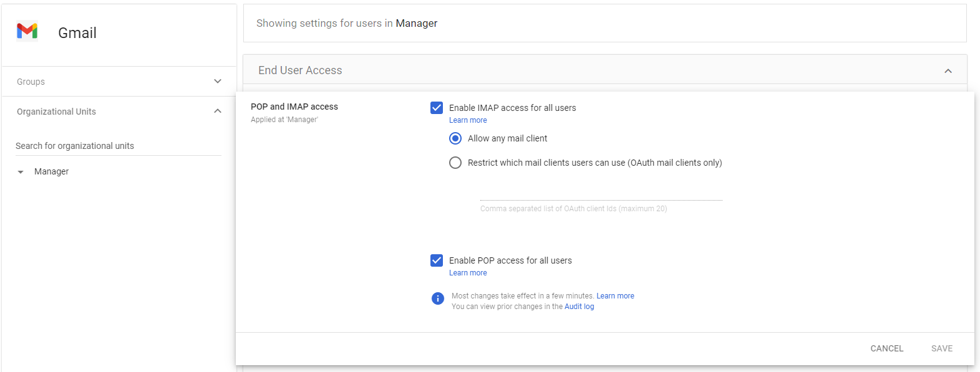This screenshot has width=980, height=372.
Task: Uncheck Enable POP access for all users
Action: (437, 260)
